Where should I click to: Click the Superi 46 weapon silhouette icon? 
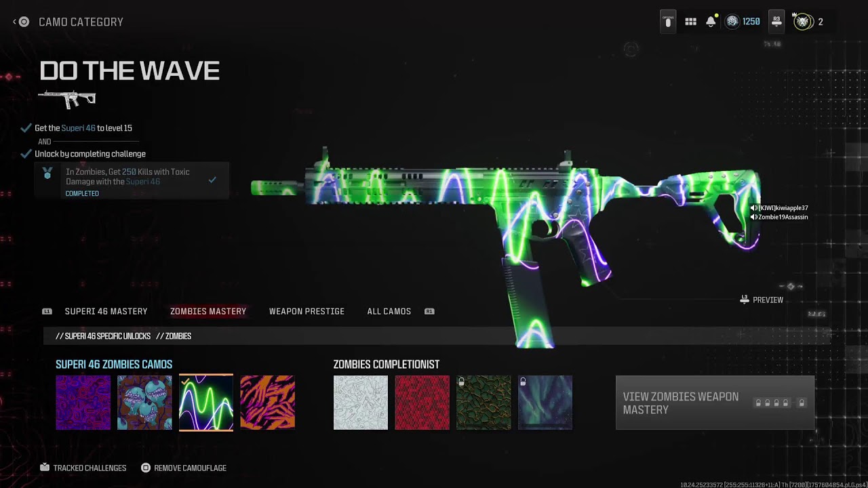[67, 99]
